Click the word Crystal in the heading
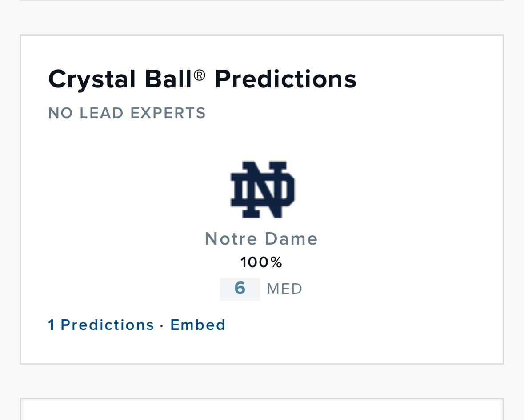 click(92, 80)
